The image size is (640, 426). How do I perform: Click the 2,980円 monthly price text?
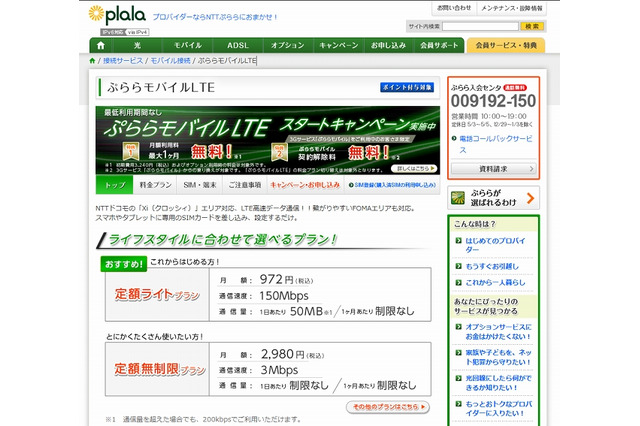pos(292,354)
